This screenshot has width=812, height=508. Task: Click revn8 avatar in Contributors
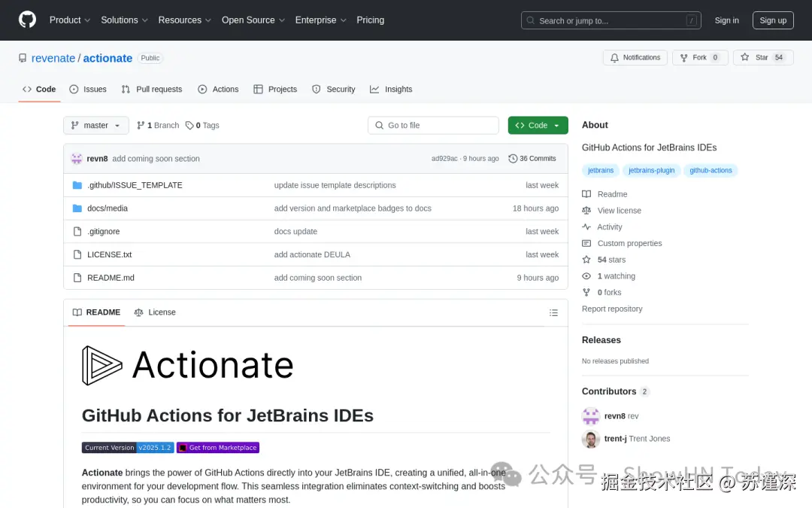[590, 415]
